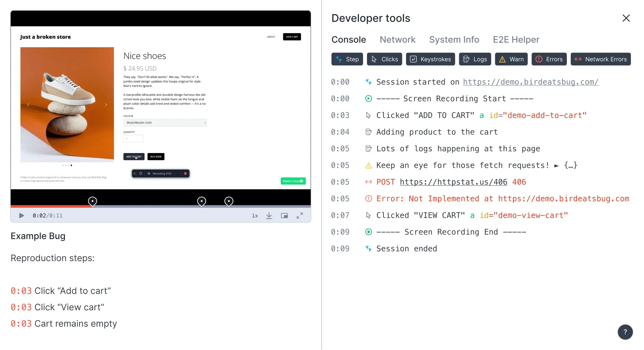Image resolution: width=644 pixels, height=350 pixels.
Task: Open picture-in-picture mode icon
Action: tap(284, 216)
